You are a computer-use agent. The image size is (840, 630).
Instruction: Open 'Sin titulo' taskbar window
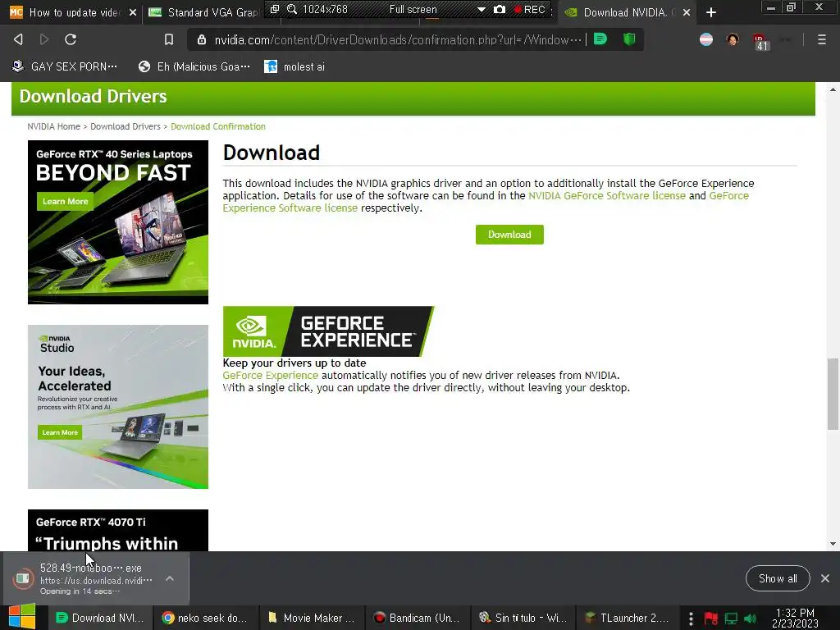tap(523, 618)
